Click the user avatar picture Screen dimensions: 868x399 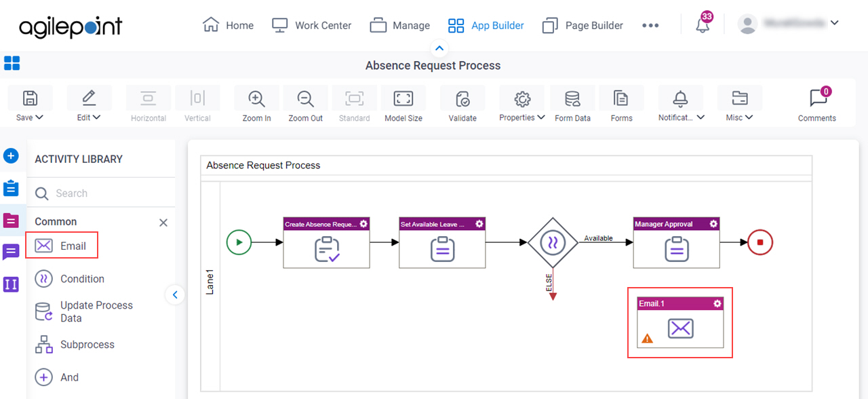(x=747, y=24)
